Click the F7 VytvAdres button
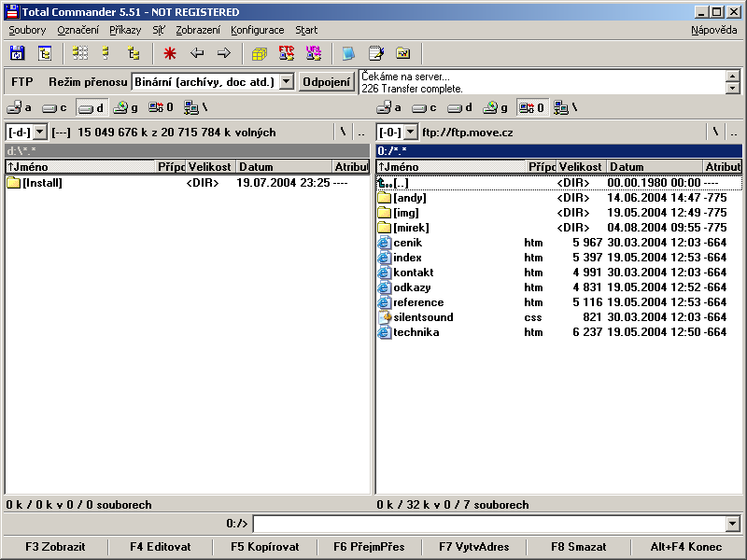The width and height of the screenshot is (747, 560). [x=474, y=547]
